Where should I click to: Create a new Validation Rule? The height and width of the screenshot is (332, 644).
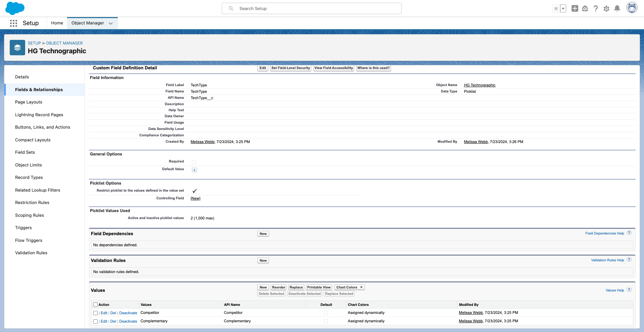point(263,261)
